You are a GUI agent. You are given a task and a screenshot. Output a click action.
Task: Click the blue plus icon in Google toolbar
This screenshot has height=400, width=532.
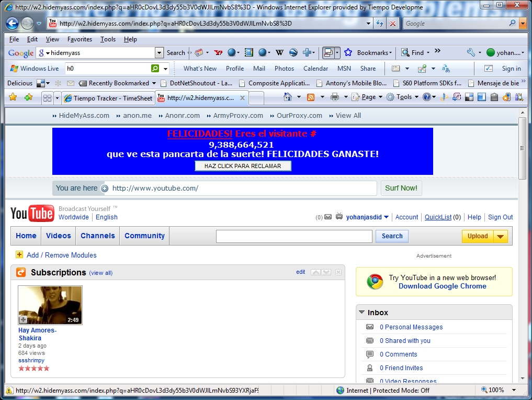coord(307,53)
